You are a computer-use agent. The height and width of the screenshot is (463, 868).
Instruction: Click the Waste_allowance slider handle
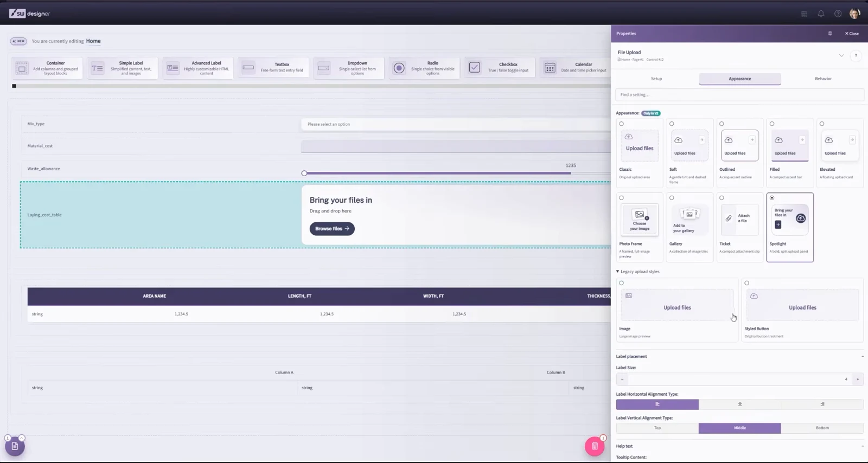point(304,173)
